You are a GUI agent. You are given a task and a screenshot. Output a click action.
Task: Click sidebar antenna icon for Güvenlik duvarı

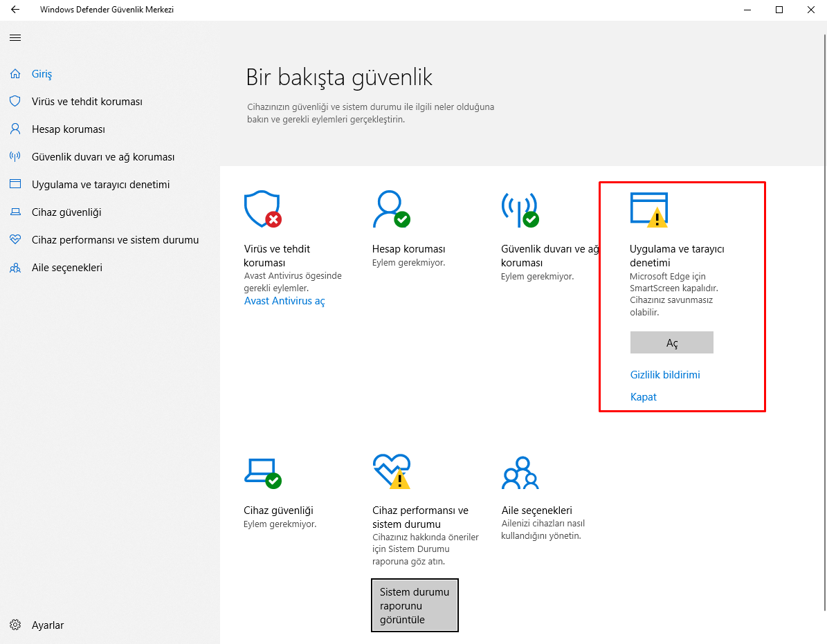tap(15, 156)
